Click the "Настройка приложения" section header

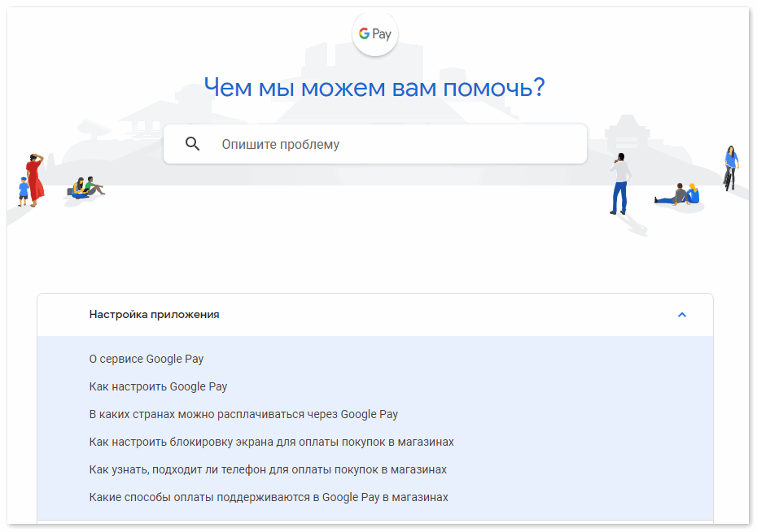[x=375, y=315]
